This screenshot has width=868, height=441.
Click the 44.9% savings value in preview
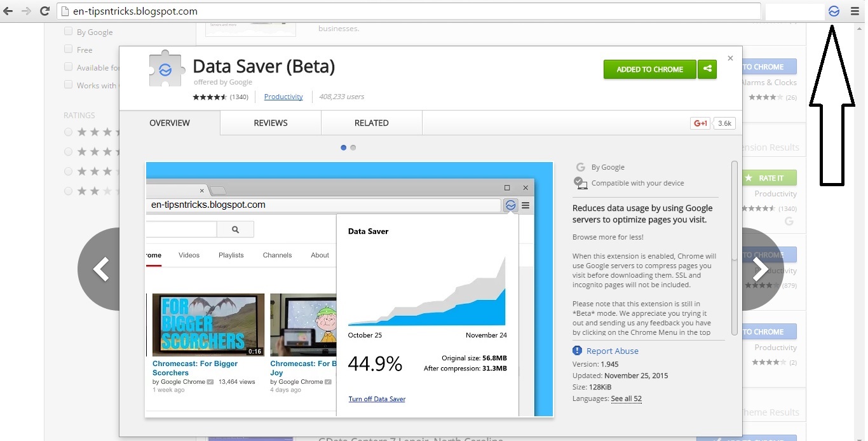point(375,364)
